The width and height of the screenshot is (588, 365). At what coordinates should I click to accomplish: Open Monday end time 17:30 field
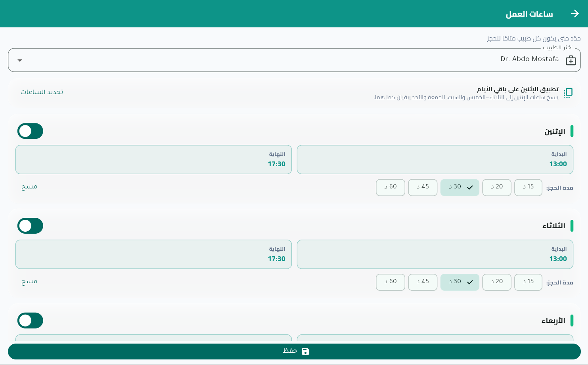pyautogui.click(x=153, y=159)
